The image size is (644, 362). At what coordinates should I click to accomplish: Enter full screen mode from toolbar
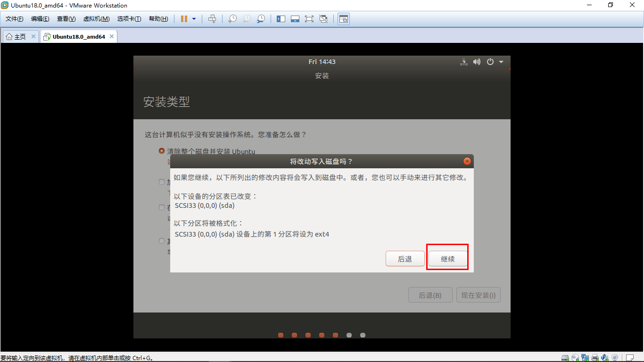(x=309, y=19)
